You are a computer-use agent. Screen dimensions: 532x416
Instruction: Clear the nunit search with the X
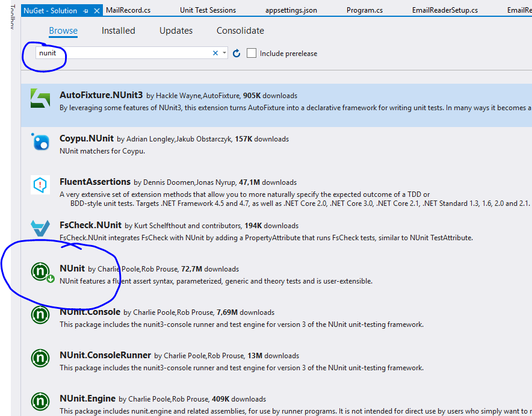215,53
